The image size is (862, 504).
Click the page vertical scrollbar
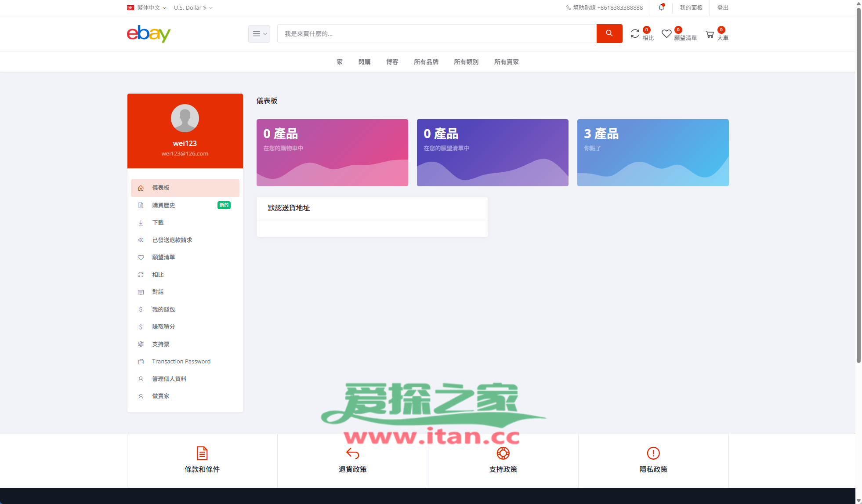[858, 185]
